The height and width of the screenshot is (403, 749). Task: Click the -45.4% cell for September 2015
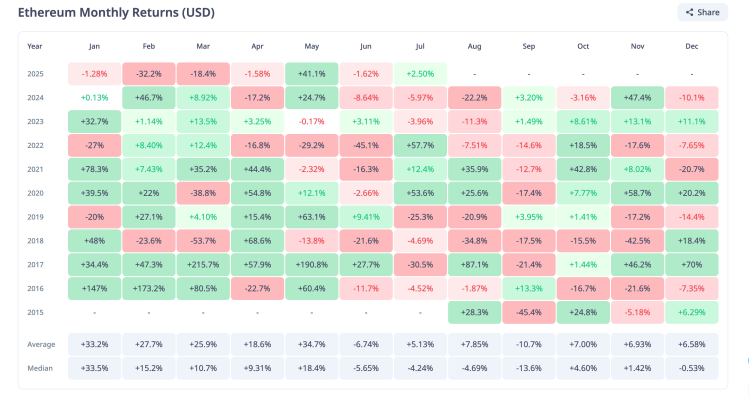click(528, 311)
